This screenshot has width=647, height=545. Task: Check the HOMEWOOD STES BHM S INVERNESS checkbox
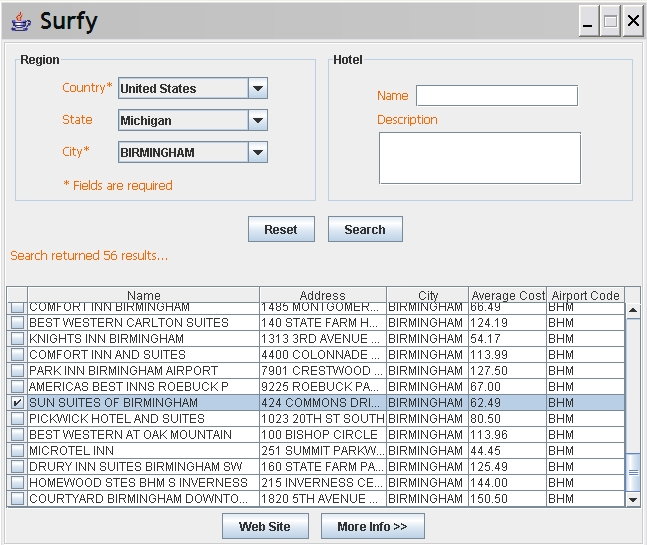coord(17,483)
